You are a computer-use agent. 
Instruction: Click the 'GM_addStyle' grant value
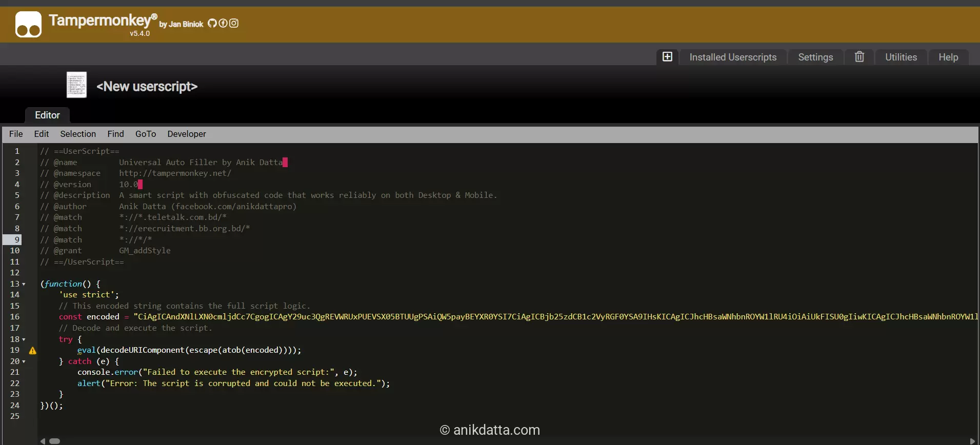[x=145, y=251]
